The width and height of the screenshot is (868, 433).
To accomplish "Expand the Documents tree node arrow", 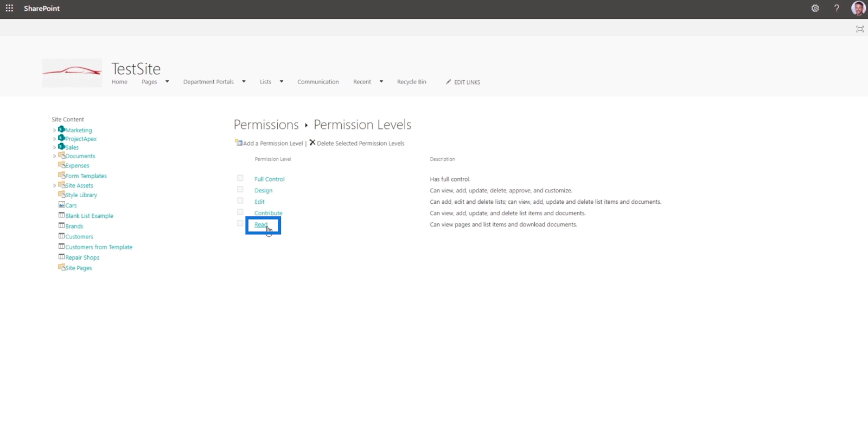I will [x=54, y=156].
